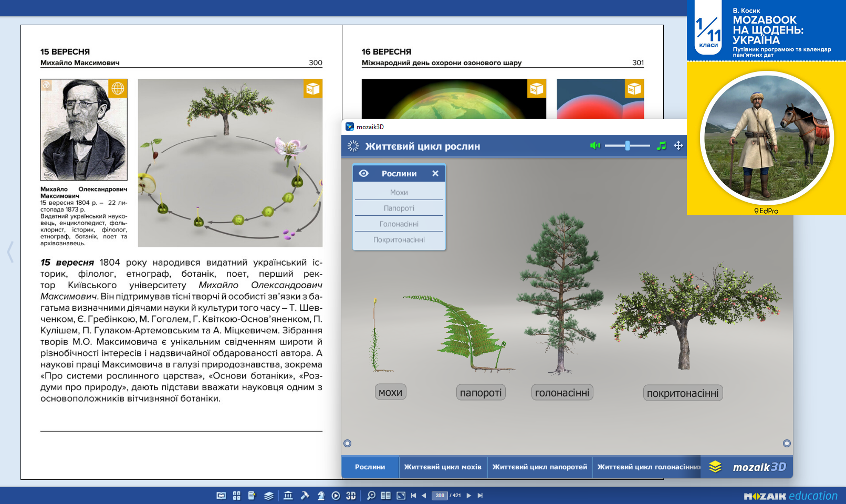Click the EdPro logo on book cover
The image size is (846, 504).
click(x=766, y=211)
